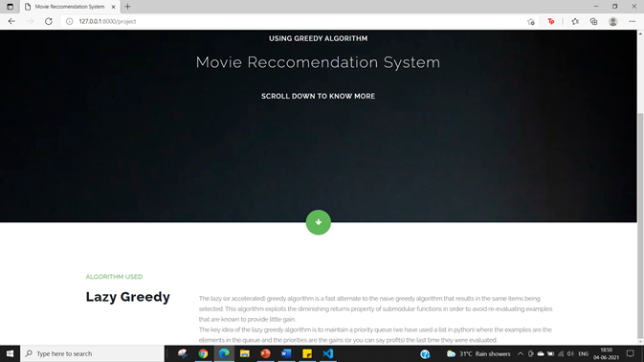Open the OneDrive cloud tray icon
Image resolution: width=644 pixels, height=362 pixels.
(x=541, y=353)
